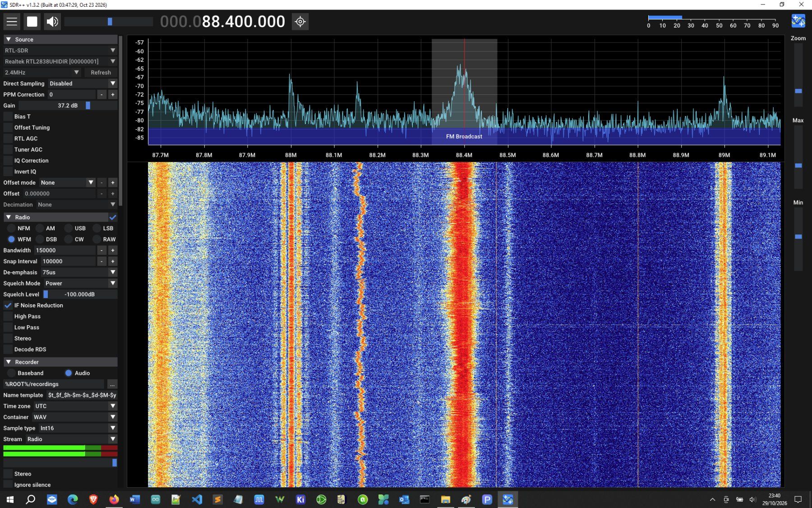Toggle IQ Correction checkbox

click(8, 161)
